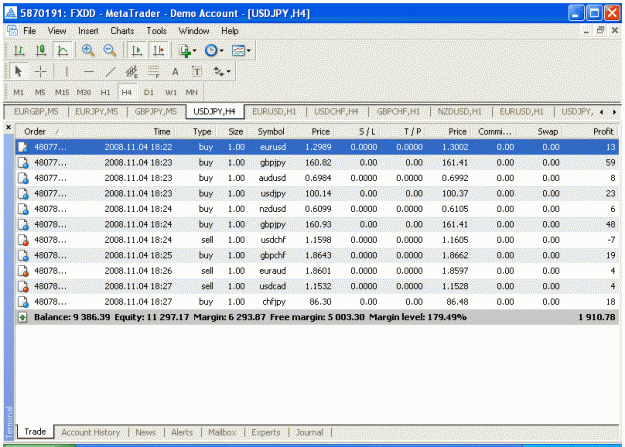Draw a horizontal line
The height and width of the screenshot is (447, 625).
pos(88,72)
